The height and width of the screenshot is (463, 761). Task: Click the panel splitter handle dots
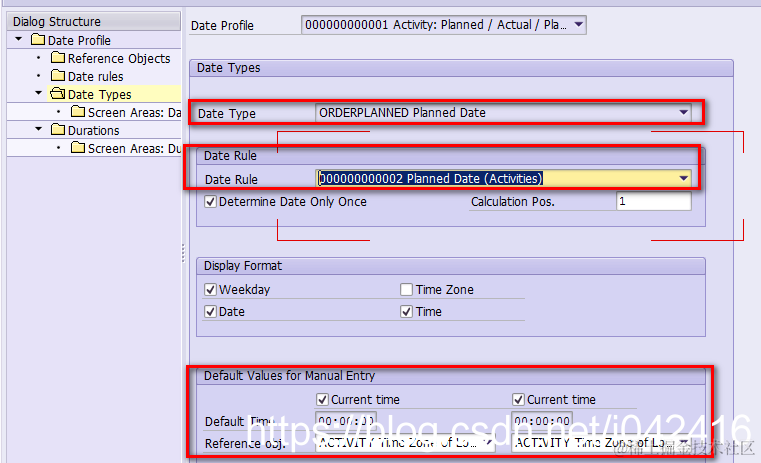click(183, 253)
